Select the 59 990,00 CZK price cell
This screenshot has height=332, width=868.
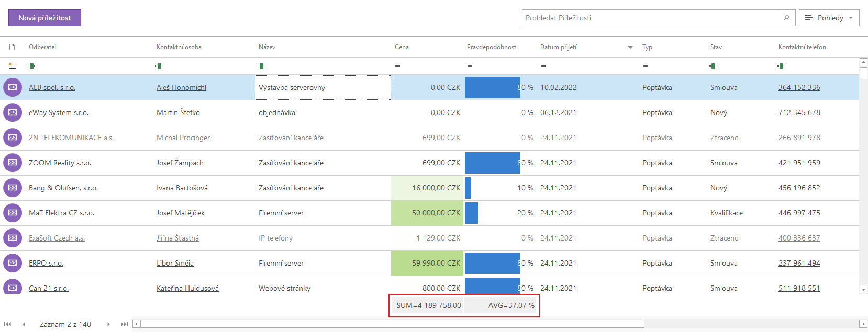[427, 263]
